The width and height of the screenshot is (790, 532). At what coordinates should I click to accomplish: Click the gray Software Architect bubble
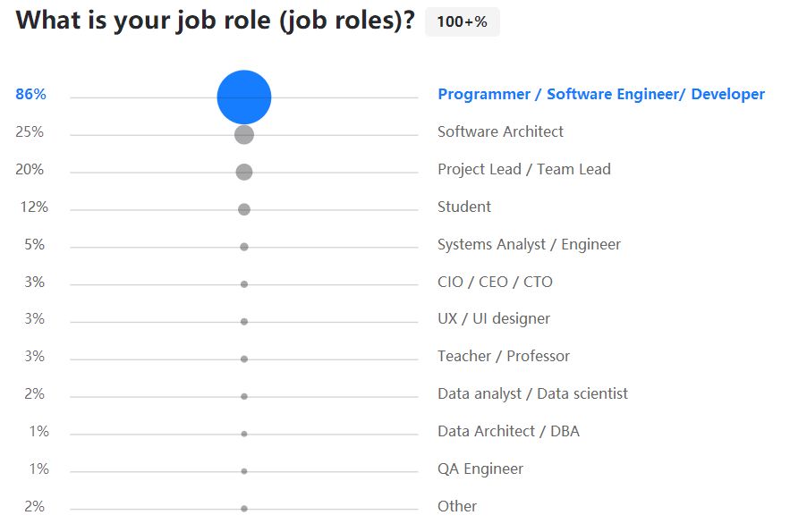[x=244, y=134]
